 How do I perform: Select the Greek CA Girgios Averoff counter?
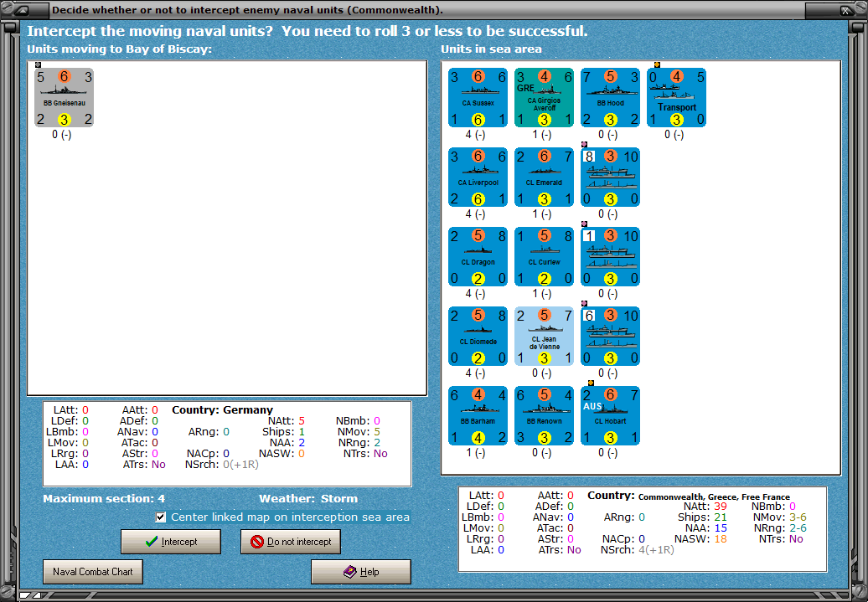(544, 98)
